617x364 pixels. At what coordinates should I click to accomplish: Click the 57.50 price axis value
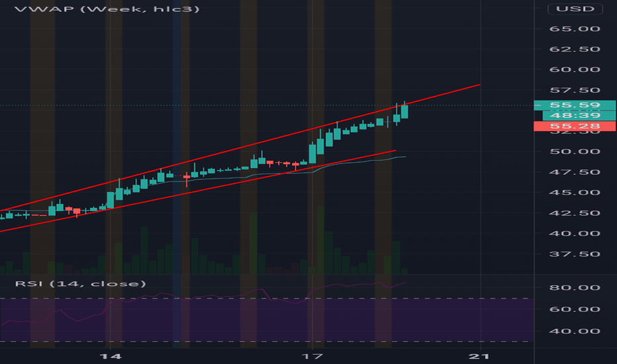pyautogui.click(x=575, y=90)
